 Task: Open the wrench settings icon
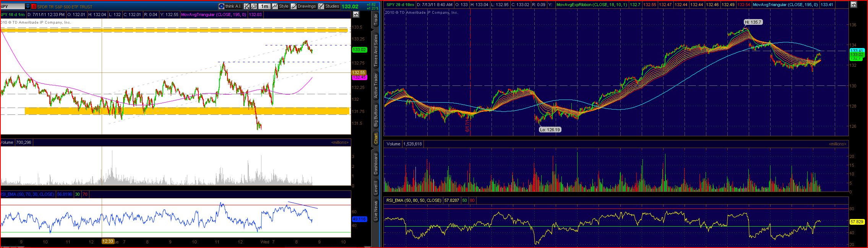point(254,6)
